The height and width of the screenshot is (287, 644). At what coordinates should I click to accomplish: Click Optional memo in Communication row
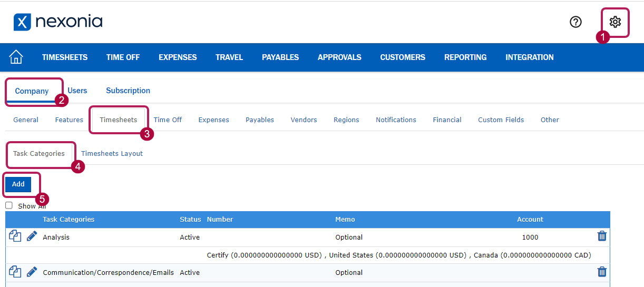pyautogui.click(x=349, y=273)
